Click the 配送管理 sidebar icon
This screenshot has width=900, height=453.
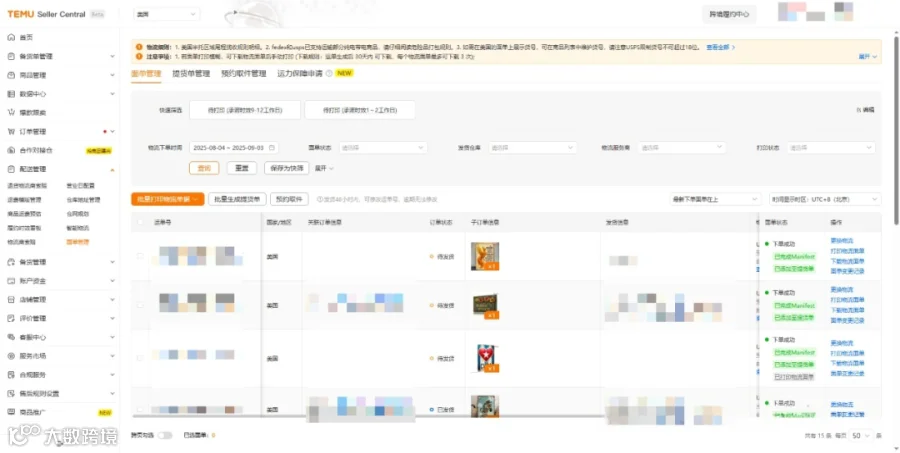11,169
